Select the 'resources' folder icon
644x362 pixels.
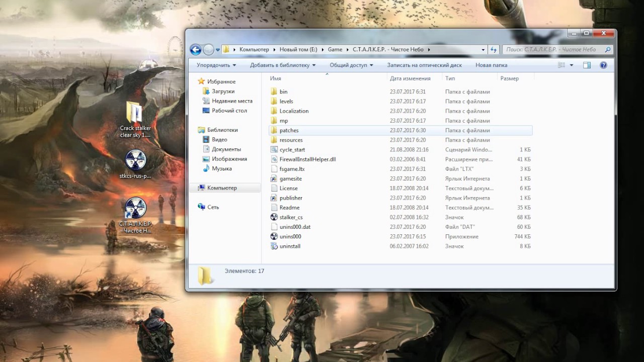(274, 140)
